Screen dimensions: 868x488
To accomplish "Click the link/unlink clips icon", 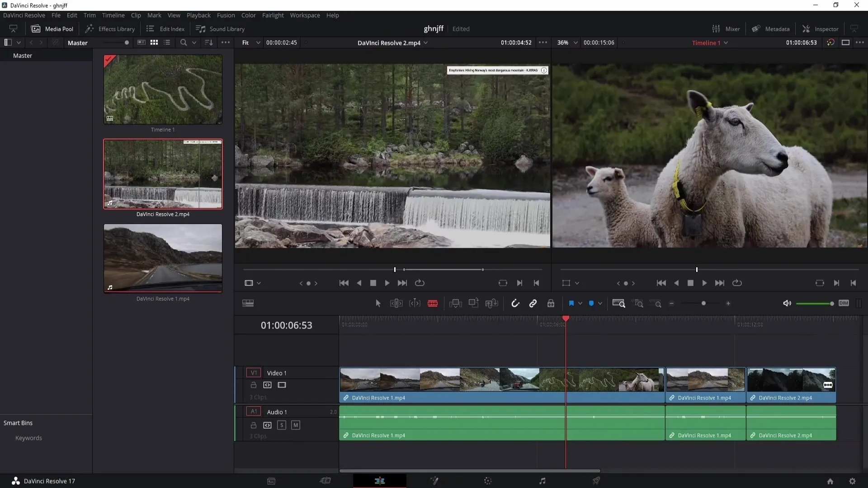I will coord(533,303).
